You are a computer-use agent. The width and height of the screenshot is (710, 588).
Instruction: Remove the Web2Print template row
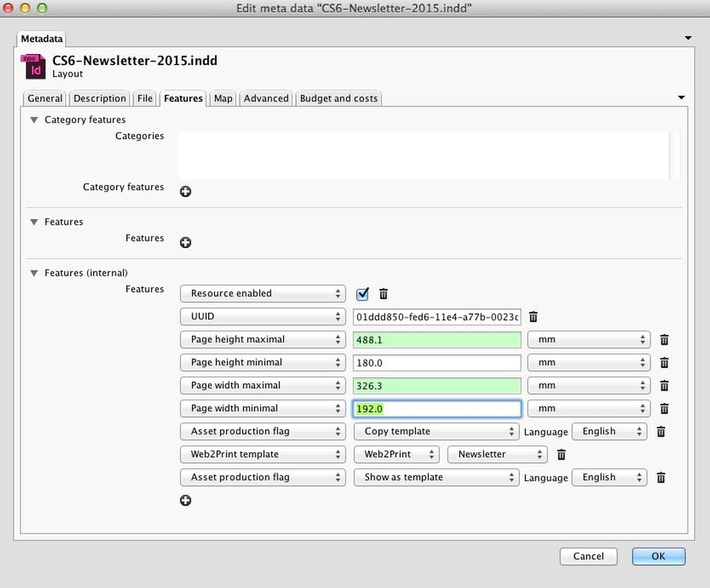(x=561, y=455)
